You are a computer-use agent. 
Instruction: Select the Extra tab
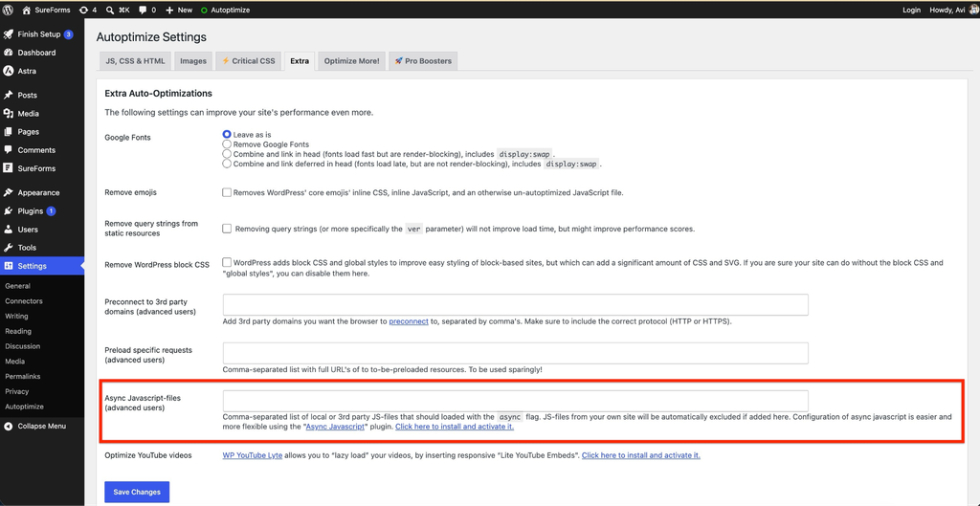[x=300, y=61]
